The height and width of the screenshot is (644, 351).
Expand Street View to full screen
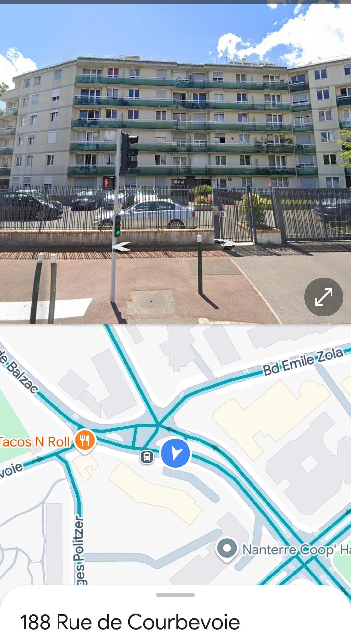(x=323, y=297)
